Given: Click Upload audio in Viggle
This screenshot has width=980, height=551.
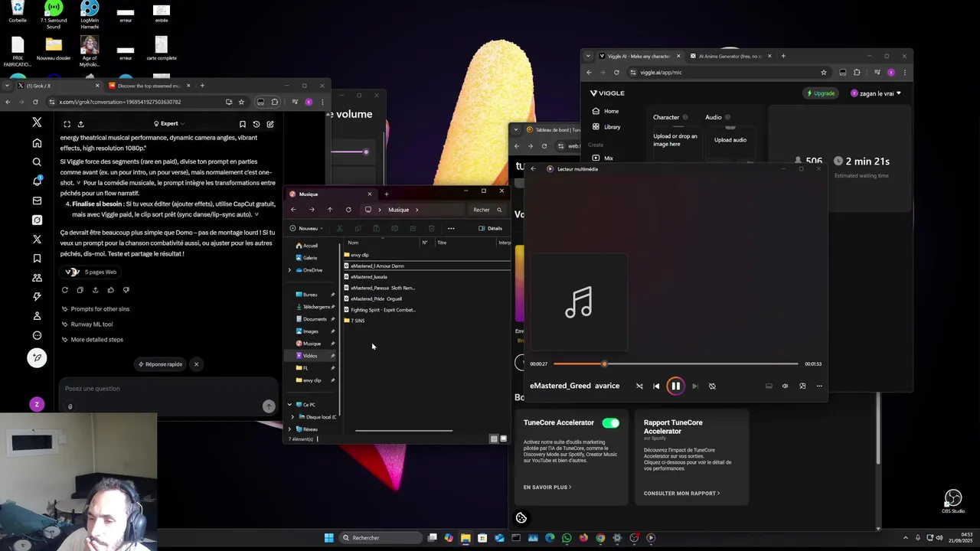Looking at the screenshot, I should click(730, 140).
